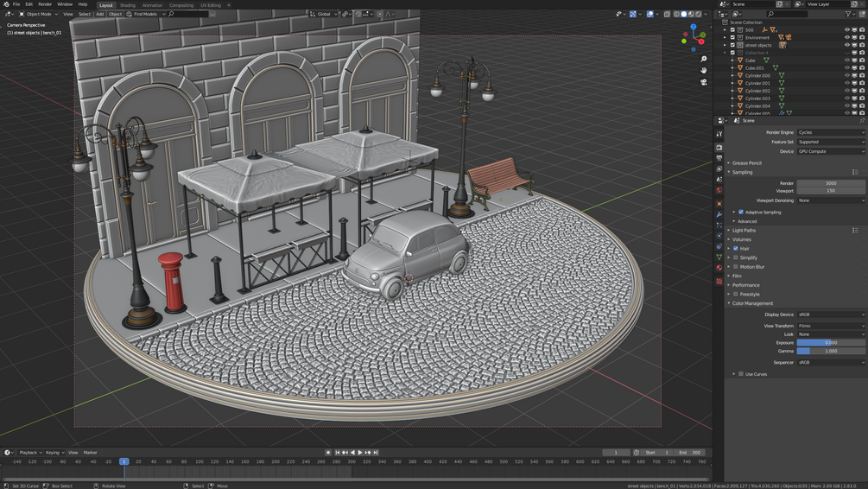
Task: Uncheck the street objects collection checkbox
Action: (x=732, y=45)
